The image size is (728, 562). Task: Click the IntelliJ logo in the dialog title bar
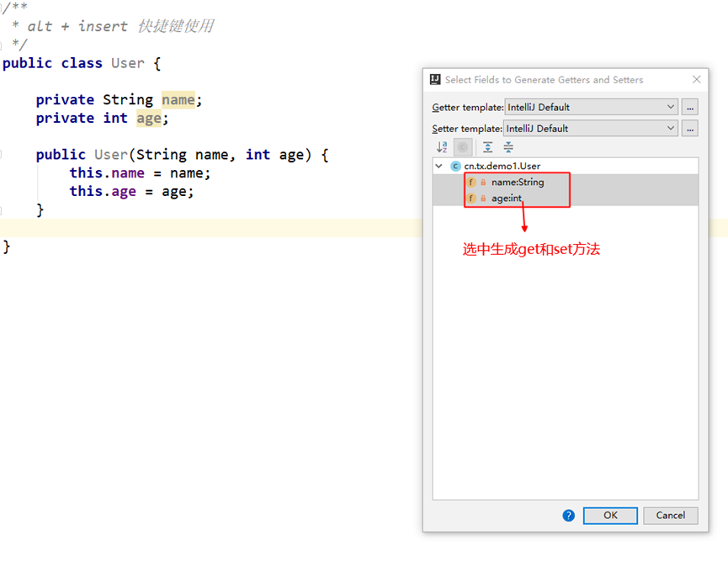[433, 79]
